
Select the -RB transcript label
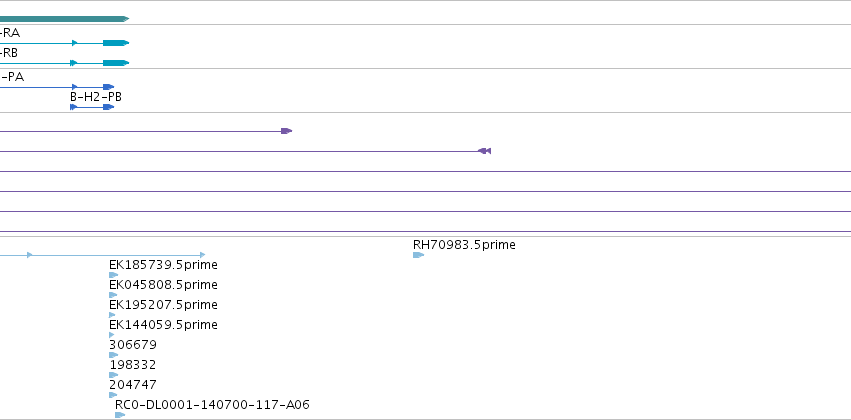9,53
